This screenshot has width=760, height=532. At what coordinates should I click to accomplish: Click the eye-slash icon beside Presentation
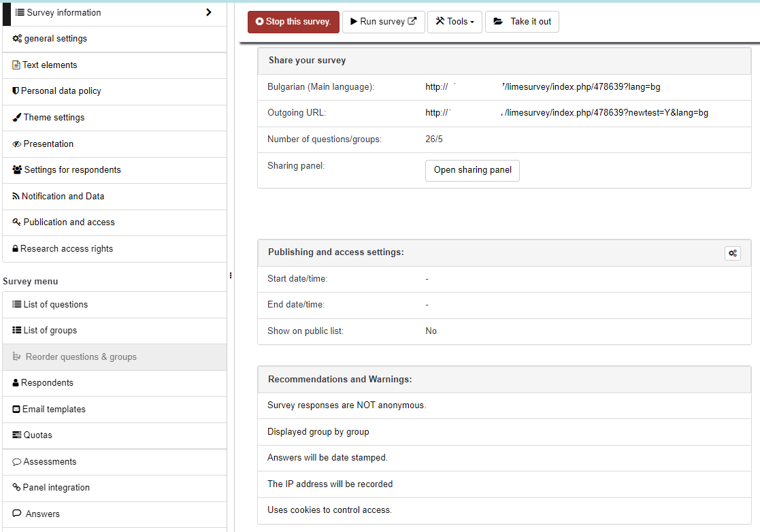tap(17, 144)
